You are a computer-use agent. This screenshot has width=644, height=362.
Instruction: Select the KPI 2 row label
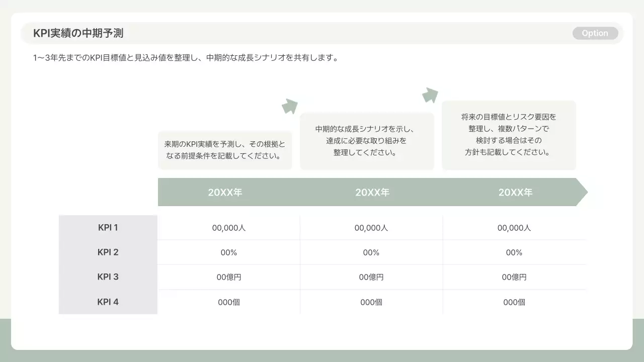[x=108, y=252]
